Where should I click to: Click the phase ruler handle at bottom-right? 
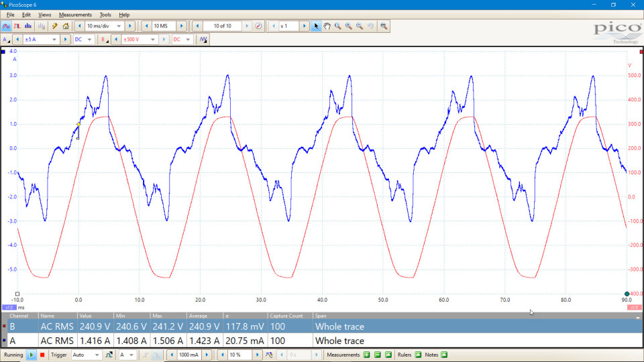pos(627,294)
